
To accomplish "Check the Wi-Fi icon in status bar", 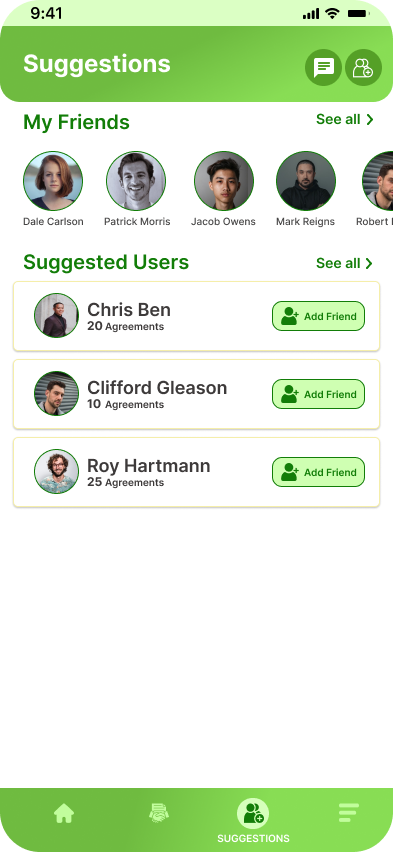I will pyautogui.click(x=332, y=14).
